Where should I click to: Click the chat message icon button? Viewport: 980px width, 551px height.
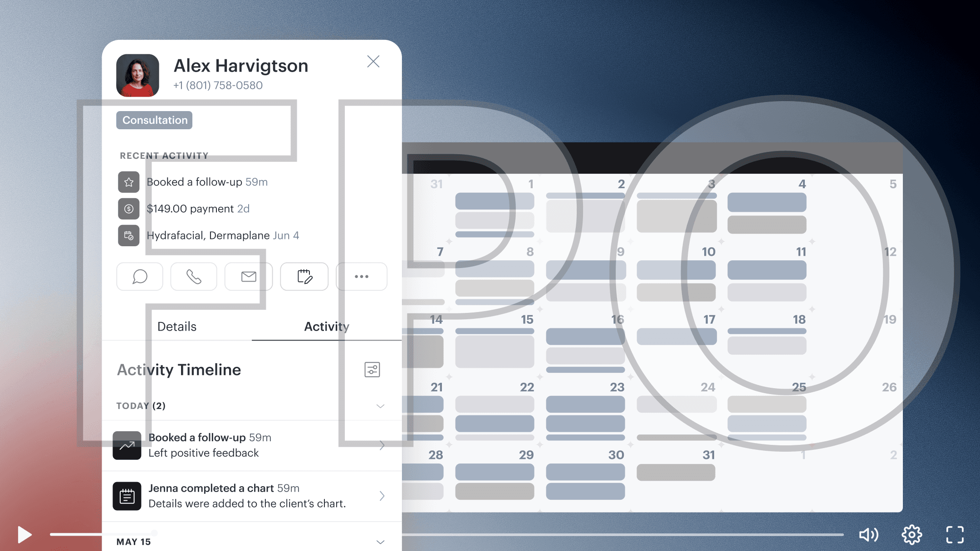pyautogui.click(x=140, y=276)
